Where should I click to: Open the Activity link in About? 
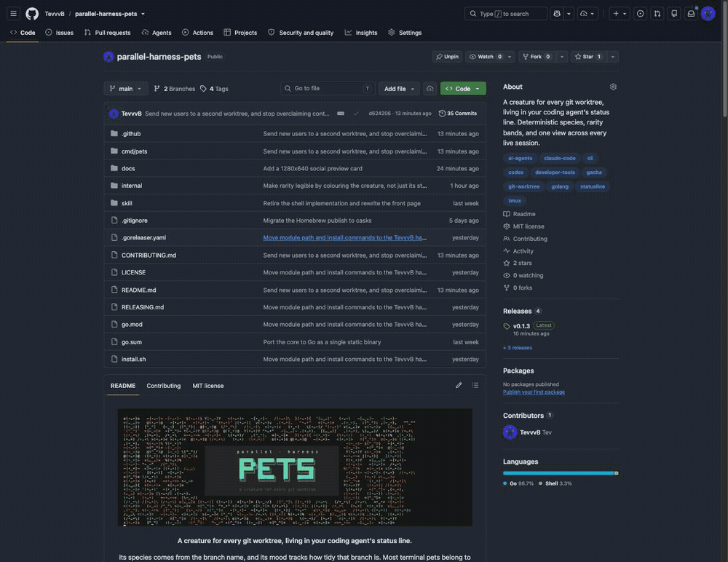point(523,251)
